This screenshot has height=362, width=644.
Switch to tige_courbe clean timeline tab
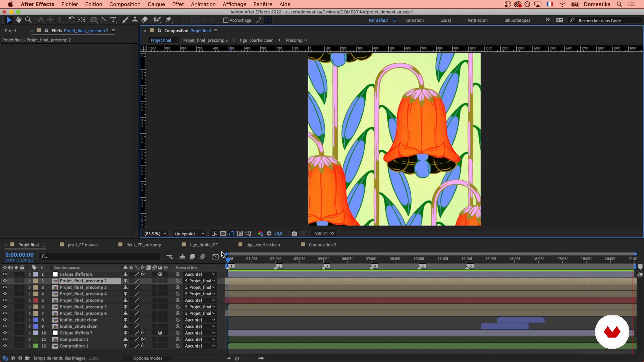[263, 245]
